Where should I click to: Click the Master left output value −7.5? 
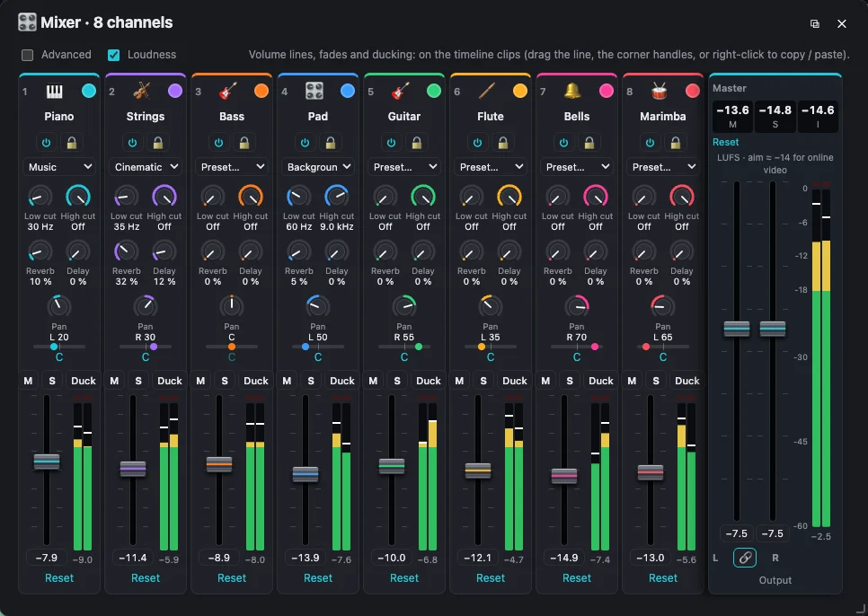pos(736,533)
